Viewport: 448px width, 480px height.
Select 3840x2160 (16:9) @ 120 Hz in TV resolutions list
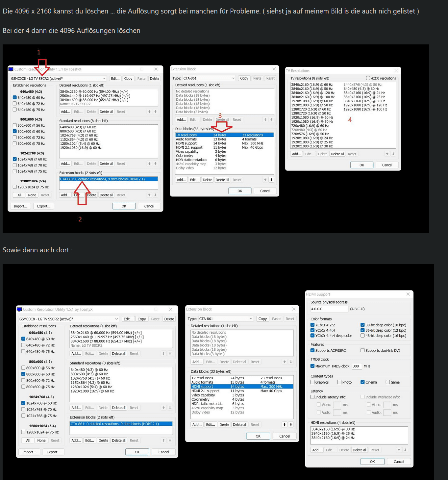coord(313,93)
